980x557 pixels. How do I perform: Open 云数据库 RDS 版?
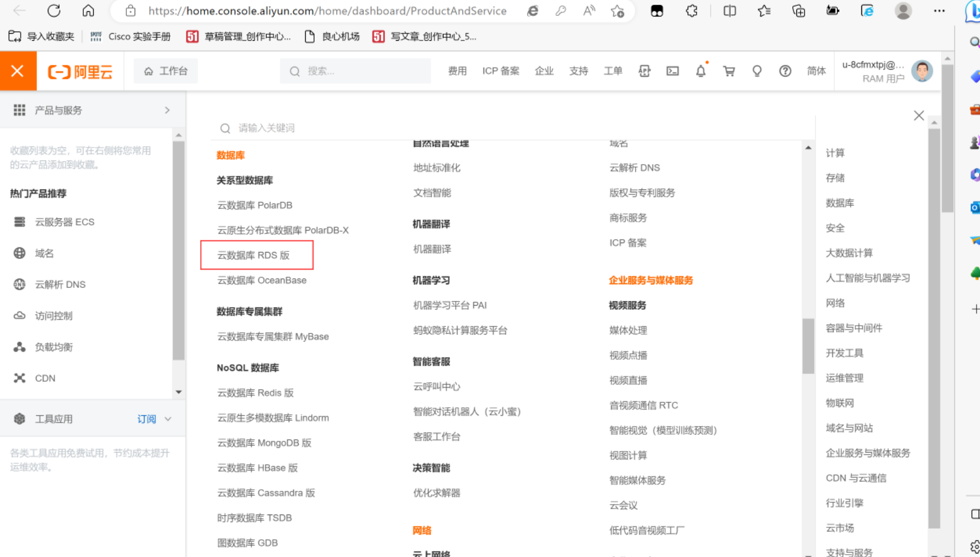click(x=253, y=255)
